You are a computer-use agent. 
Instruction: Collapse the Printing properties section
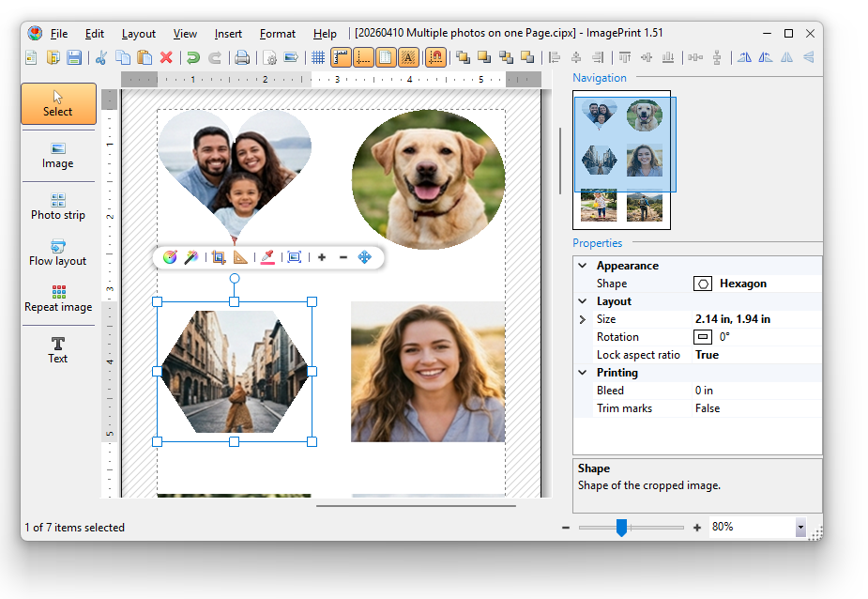pyautogui.click(x=584, y=372)
